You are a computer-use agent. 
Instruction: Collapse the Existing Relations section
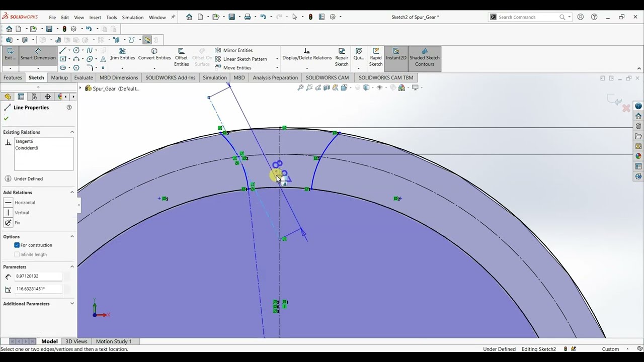click(72, 132)
